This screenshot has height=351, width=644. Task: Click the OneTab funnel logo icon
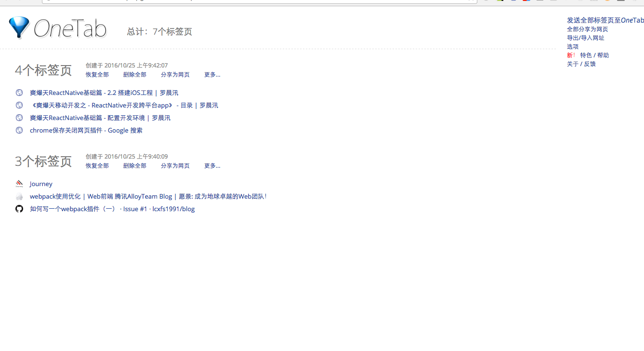tap(19, 27)
